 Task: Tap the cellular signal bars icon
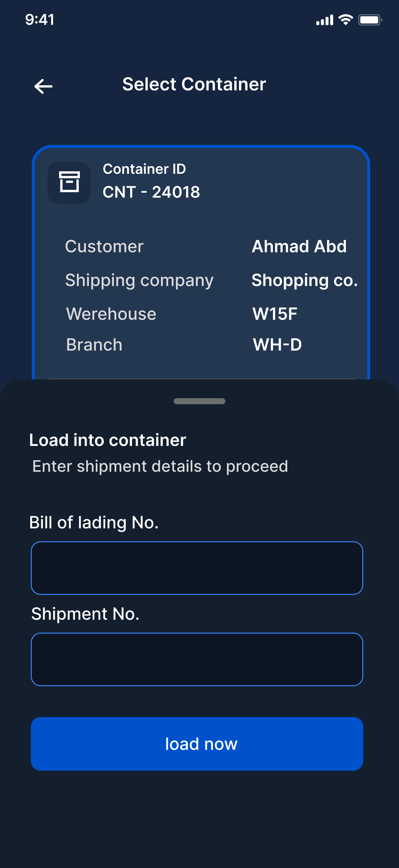[x=325, y=20]
